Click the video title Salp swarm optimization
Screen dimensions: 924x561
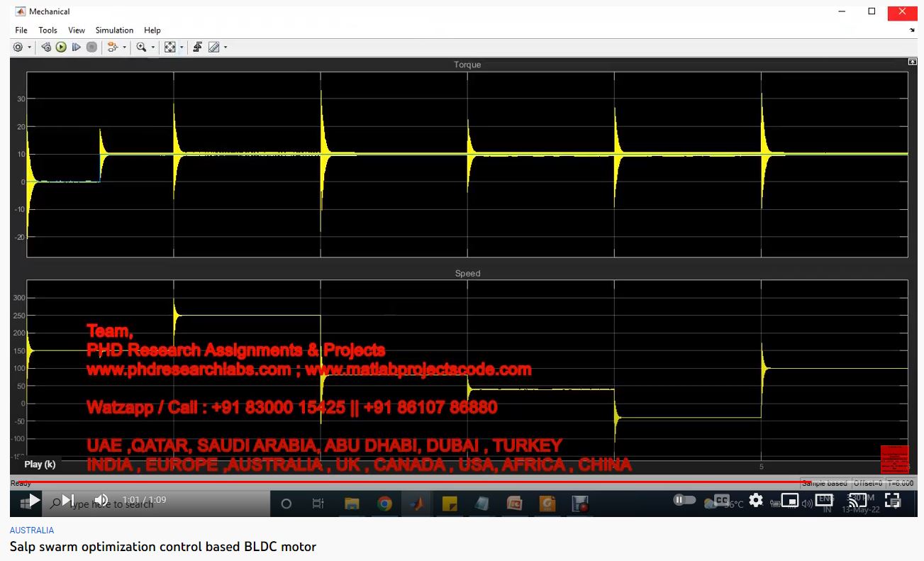163,547
